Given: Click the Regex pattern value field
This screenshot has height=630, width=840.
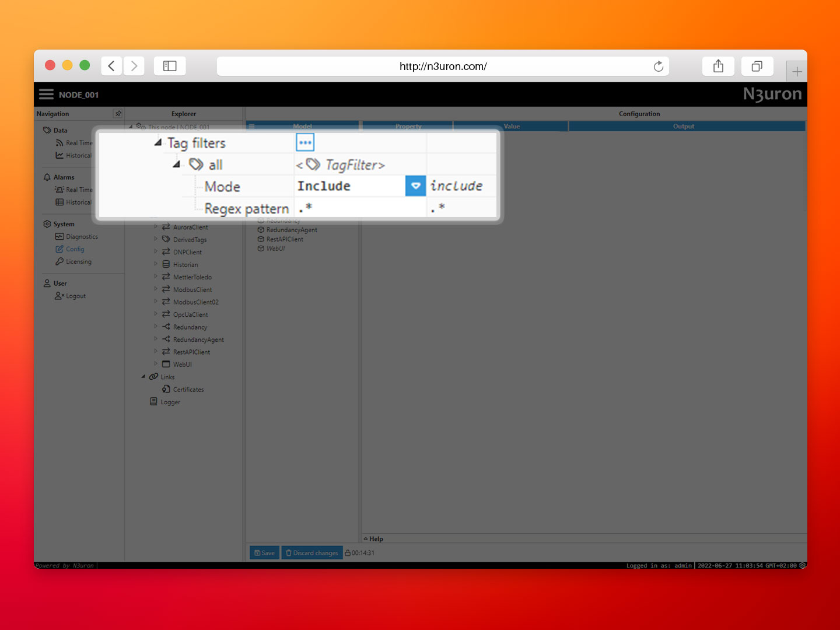Looking at the screenshot, I should (x=360, y=208).
